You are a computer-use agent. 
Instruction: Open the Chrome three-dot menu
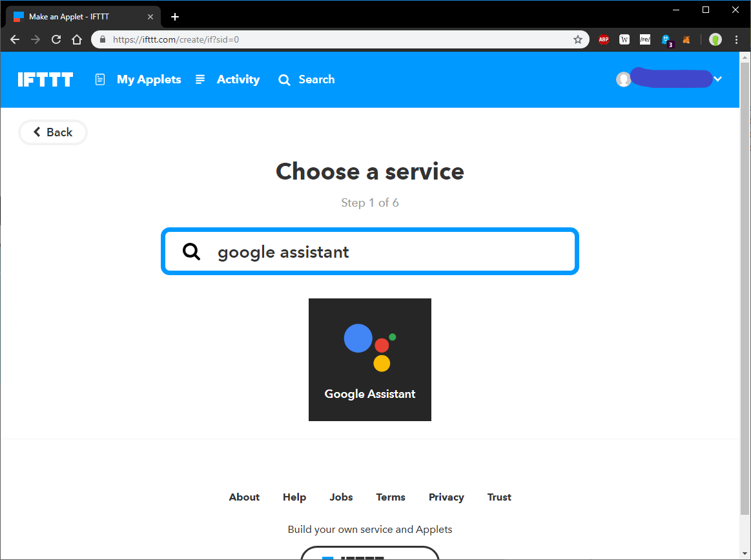pos(736,40)
